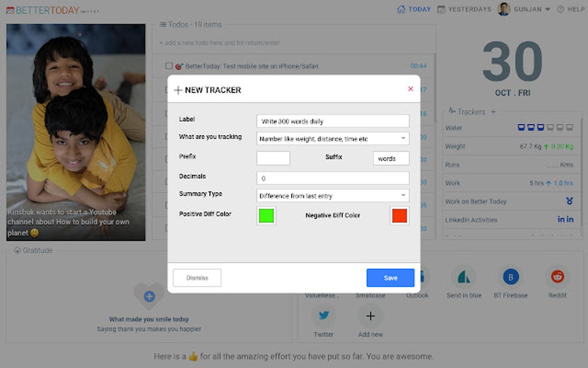Viewport: 588px width, 368px height.
Task: Click the Gunjan profile avatar
Action: pyautogui.click(x=504, y=9)
